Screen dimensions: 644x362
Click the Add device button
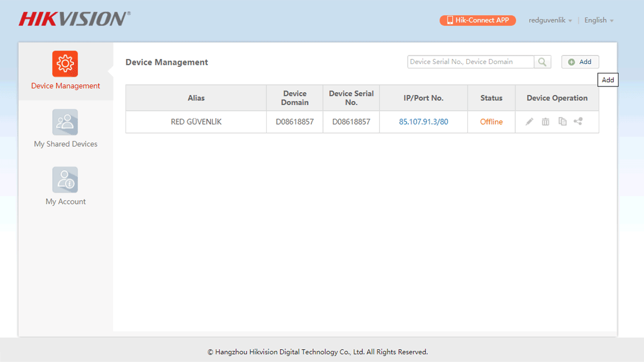[x=580, y=62]
